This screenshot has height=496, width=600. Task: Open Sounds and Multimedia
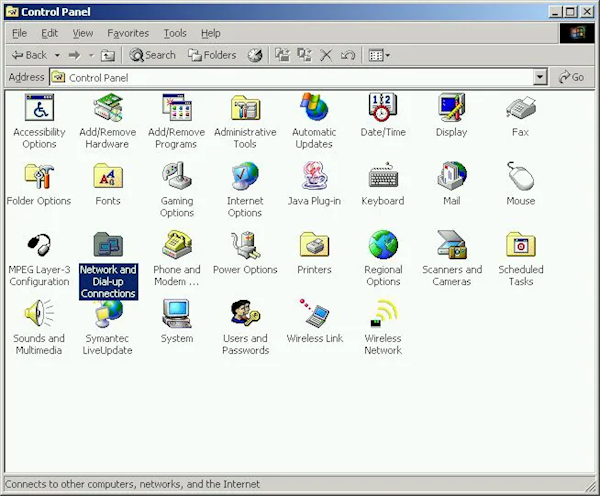click(x=39, y=315)
